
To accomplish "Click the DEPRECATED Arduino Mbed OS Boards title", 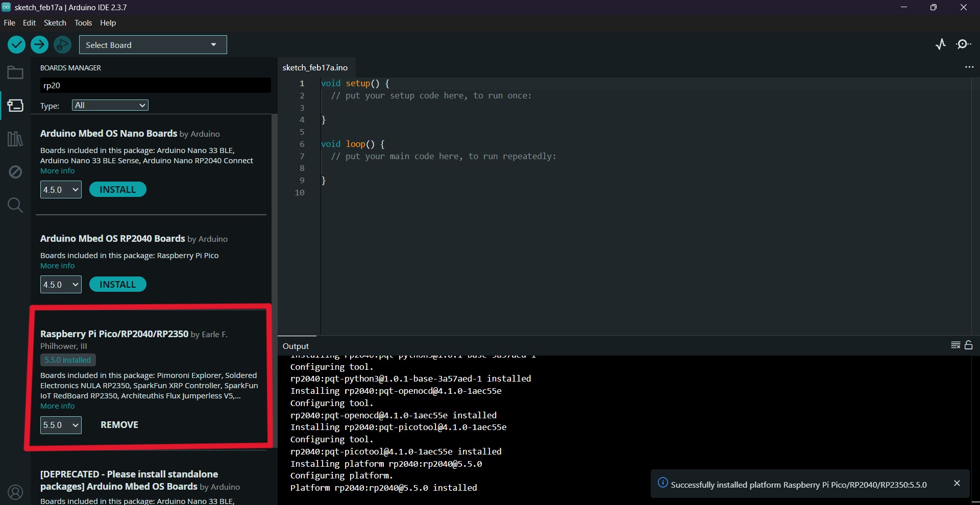I will coord(129,480).
